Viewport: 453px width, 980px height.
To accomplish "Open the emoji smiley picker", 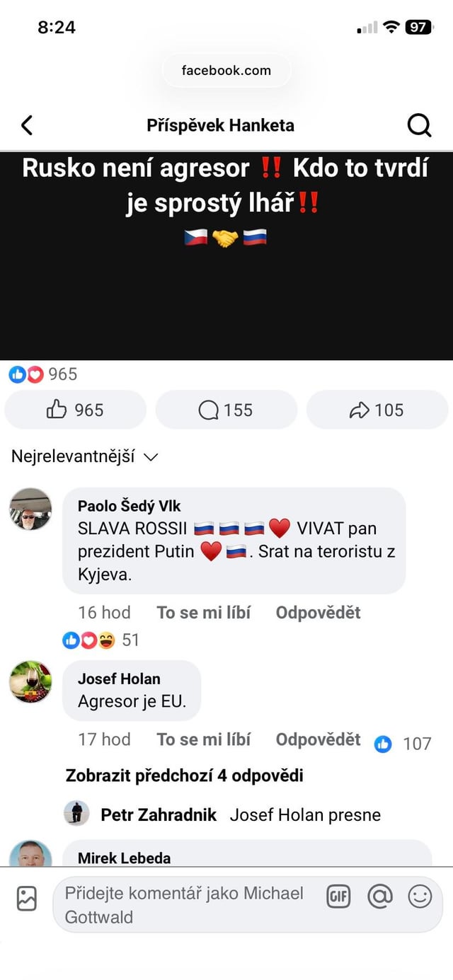I will pyautogui.click(x=420, y=897).
